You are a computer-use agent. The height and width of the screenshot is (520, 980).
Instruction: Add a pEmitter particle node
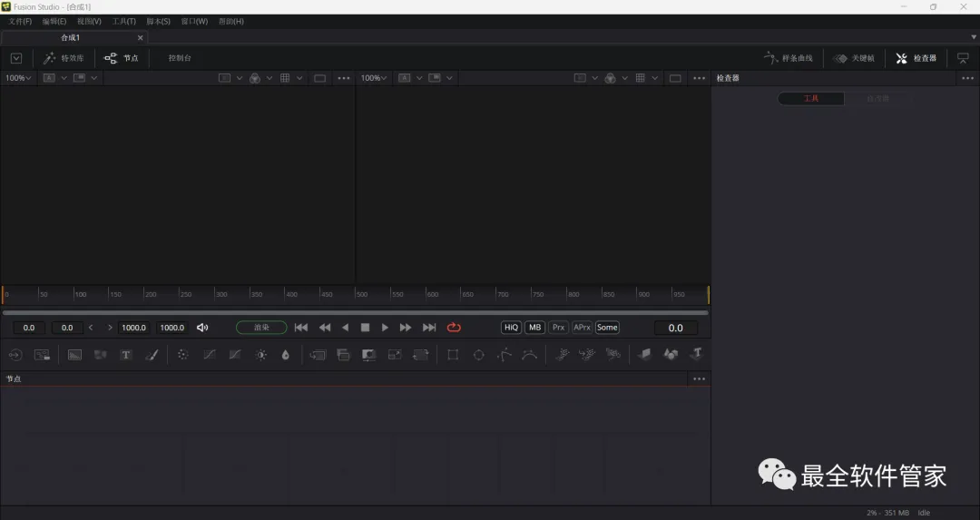(562, 355)
